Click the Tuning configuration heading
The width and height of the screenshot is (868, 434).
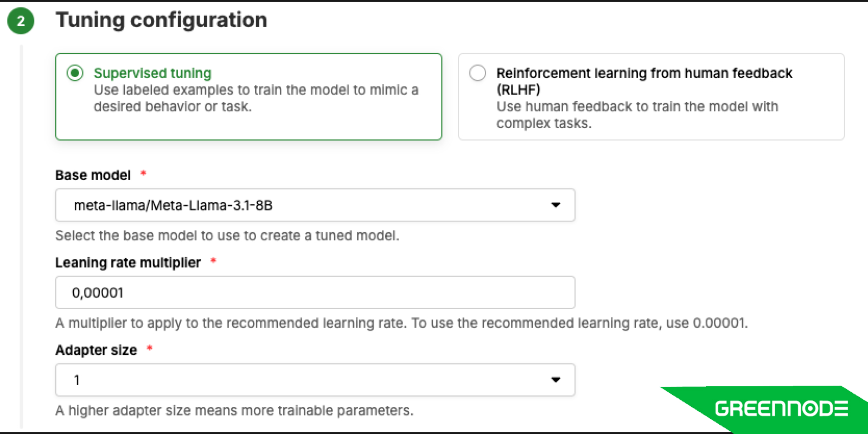pos(162,20)
